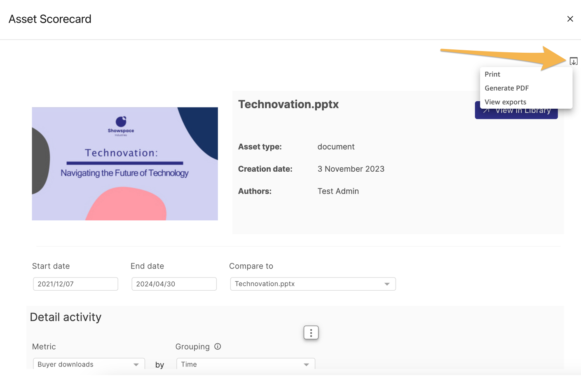Click the export download icon

[x=573, y=61]
